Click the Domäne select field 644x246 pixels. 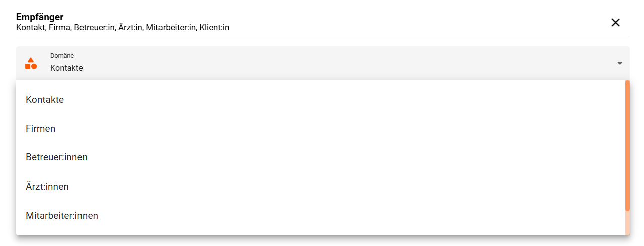(x=323, y=63)
